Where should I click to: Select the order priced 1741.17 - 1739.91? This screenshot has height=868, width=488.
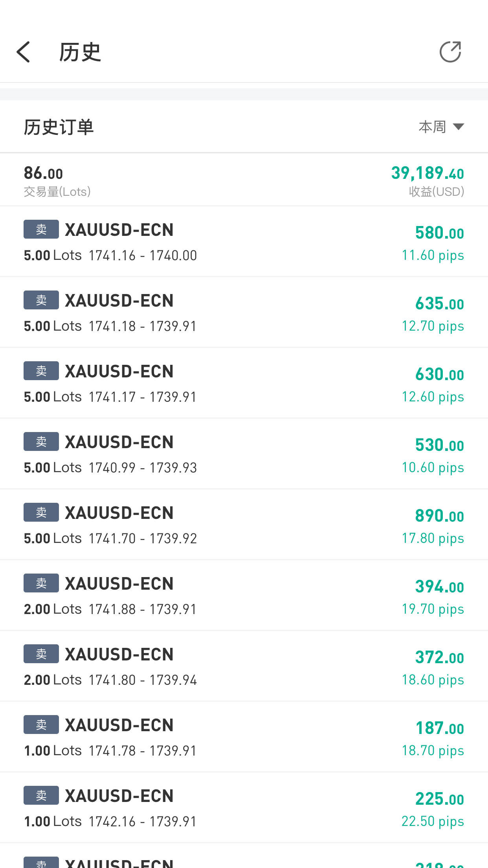click(x=244, y=383)
